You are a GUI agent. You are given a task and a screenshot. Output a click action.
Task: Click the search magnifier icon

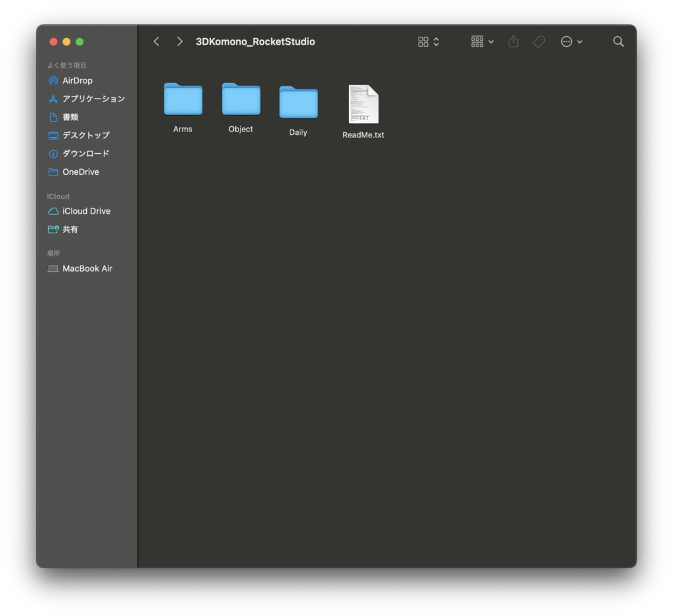618,41
